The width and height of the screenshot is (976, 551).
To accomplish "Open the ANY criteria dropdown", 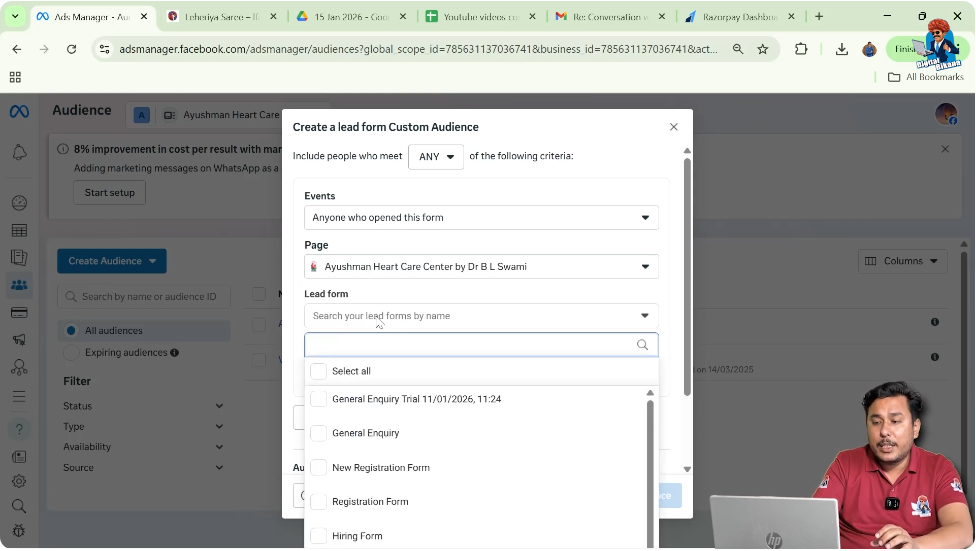I will click(436, 156).
